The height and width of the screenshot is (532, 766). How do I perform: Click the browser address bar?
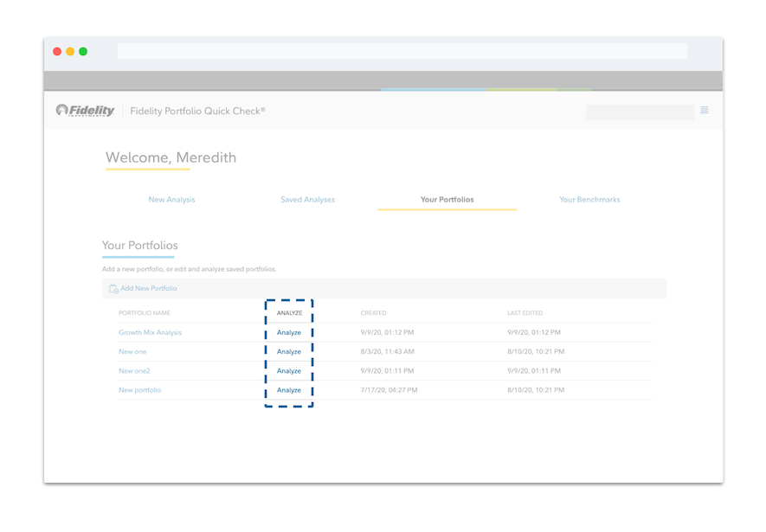(x=402, y=52)
